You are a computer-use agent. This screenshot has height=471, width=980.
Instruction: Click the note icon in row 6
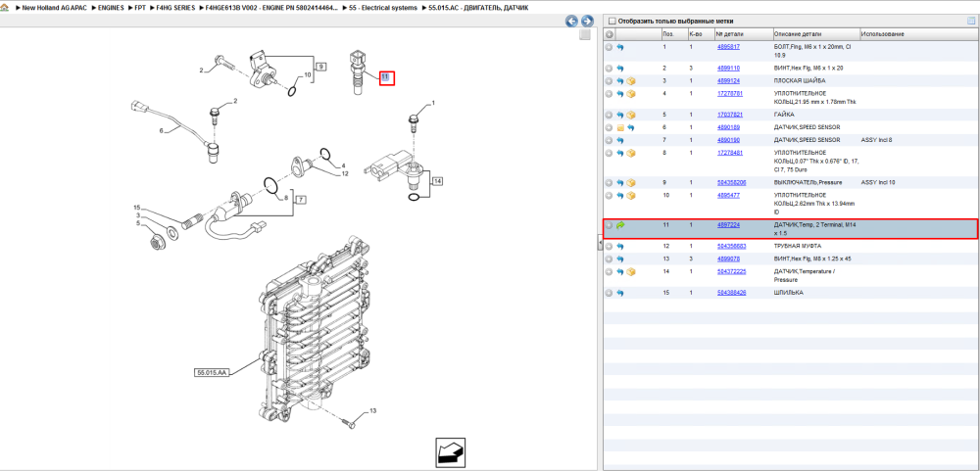[620, 127]
